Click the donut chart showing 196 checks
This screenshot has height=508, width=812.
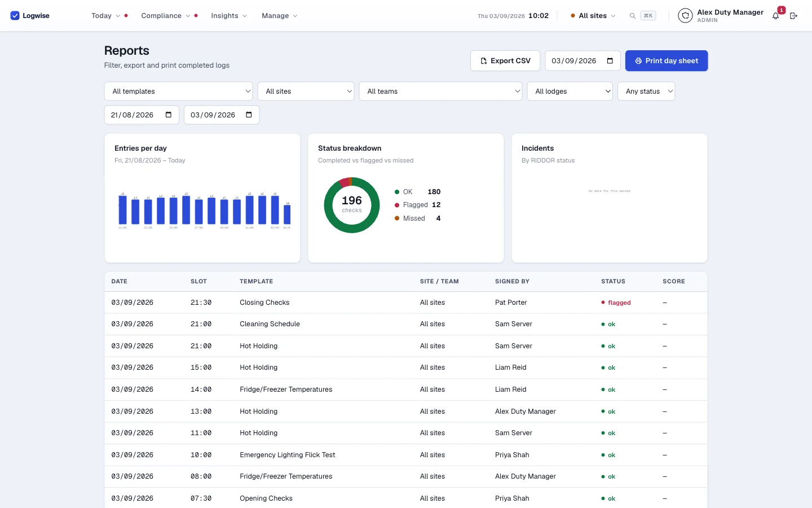click(x=352, y=205)
